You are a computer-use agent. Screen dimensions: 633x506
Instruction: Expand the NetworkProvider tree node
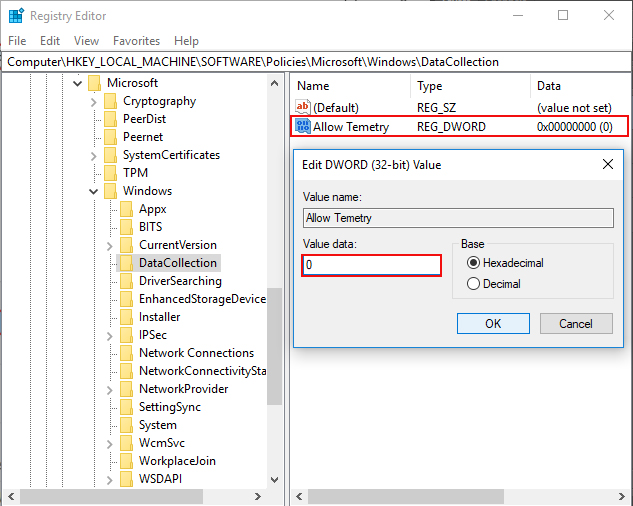coord(110,390)
